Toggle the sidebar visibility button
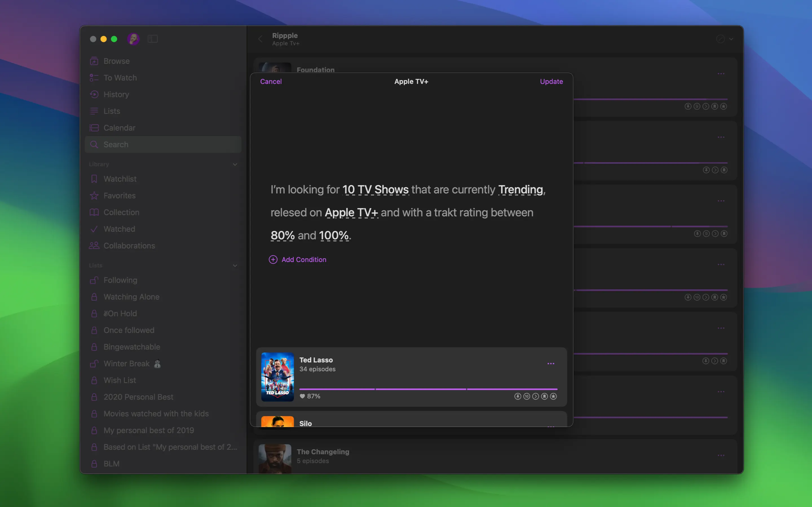Viewport: 812px width, 507px height. [x=153, y=39]
